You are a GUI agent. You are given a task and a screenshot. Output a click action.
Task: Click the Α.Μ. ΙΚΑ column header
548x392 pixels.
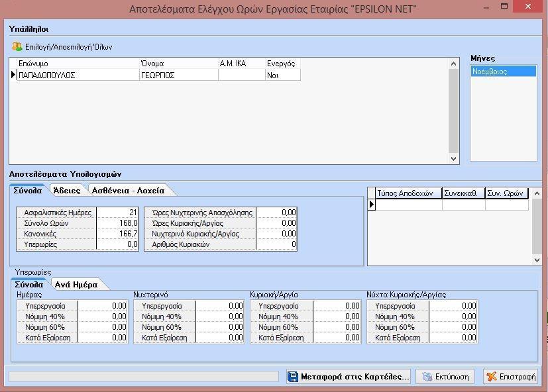pos(242,64)
